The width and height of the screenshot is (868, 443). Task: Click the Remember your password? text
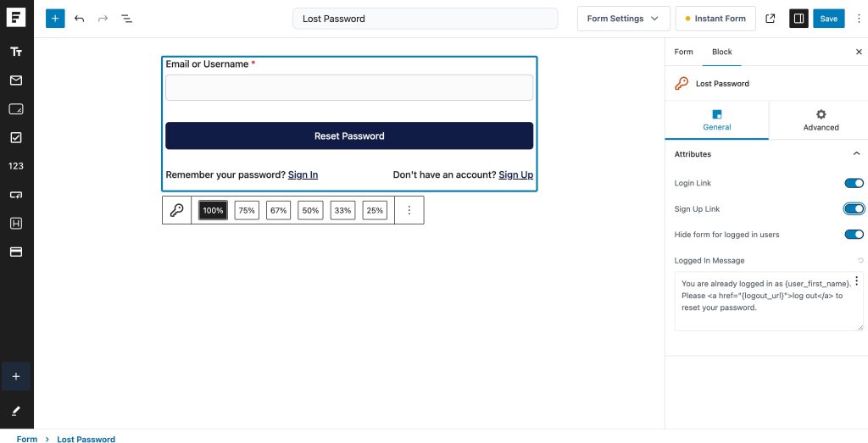point(225,174)
